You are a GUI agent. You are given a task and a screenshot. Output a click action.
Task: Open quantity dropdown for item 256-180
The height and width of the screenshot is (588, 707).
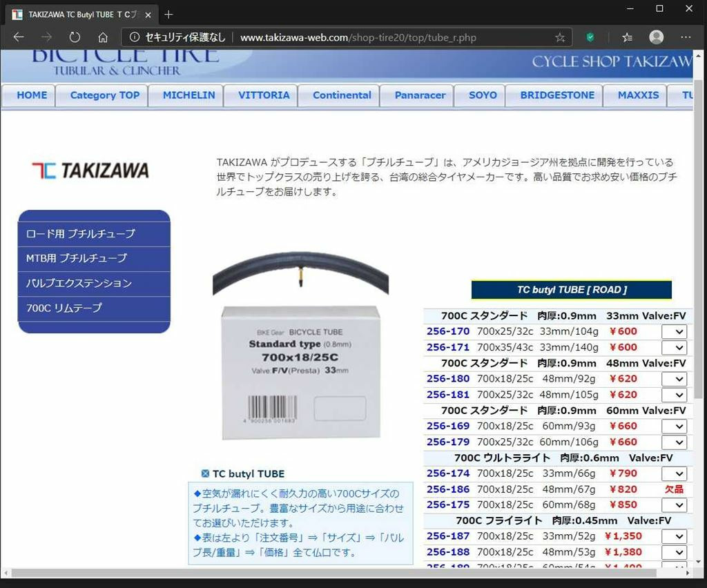[x=674, y=380]
